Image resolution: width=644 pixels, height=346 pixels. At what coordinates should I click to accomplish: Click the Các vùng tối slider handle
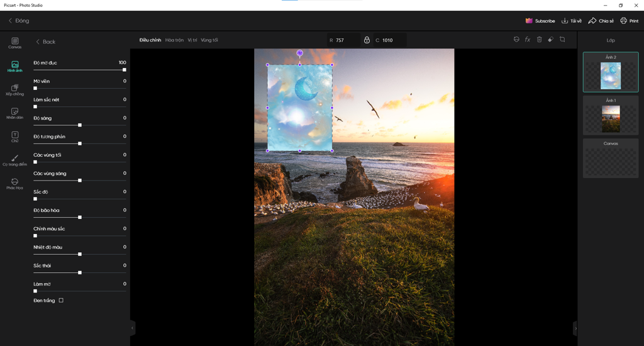point(35,162)
